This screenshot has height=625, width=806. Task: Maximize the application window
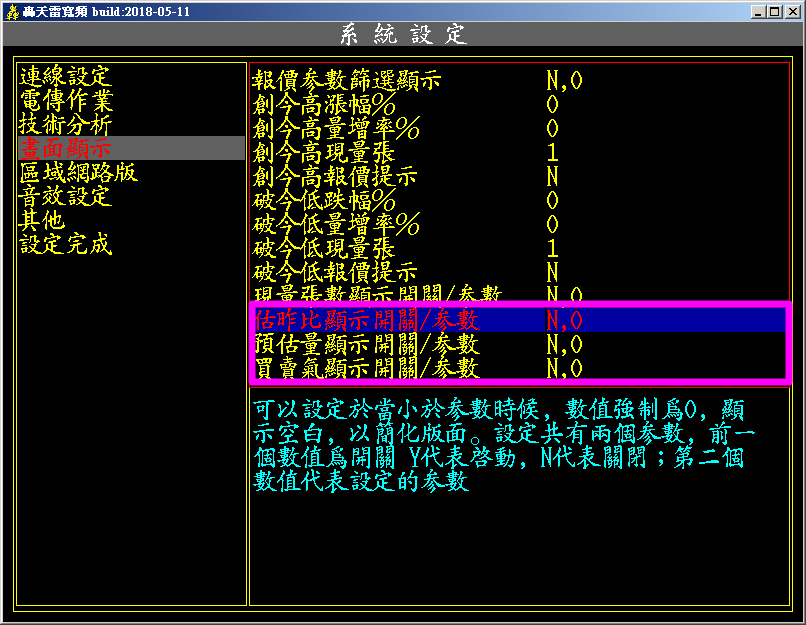click(x=775, y=12)
